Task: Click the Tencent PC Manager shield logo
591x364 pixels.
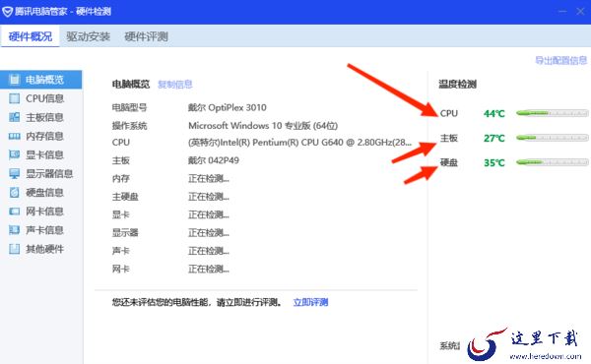Action: [x=7, y=11]
